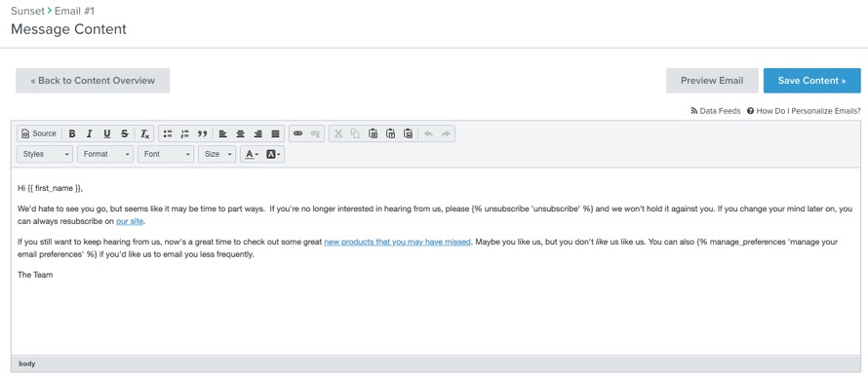
Task: Select the body element in path bar
Action: (27, 364)
